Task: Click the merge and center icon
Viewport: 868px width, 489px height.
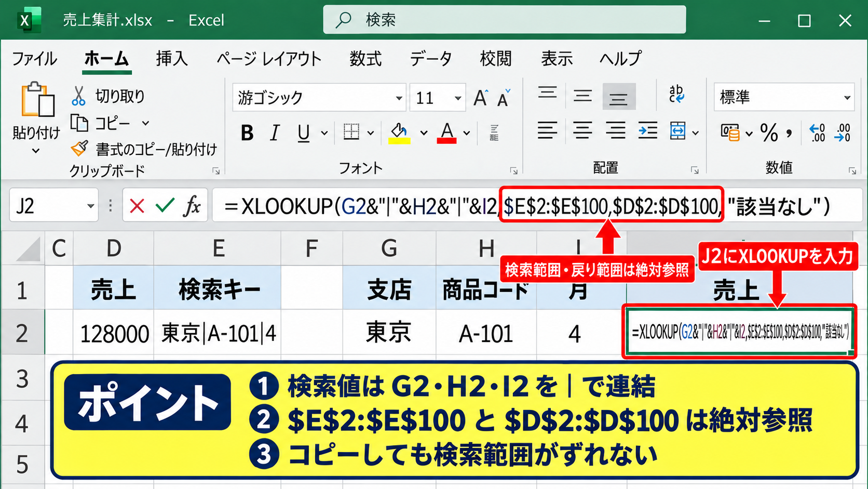Action: click(x=678, y=131)
